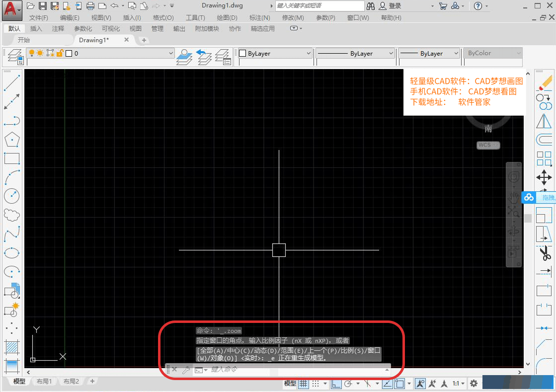Select the Erase tool icon
This screenshot has height=392, width=556.
[545, 83]
